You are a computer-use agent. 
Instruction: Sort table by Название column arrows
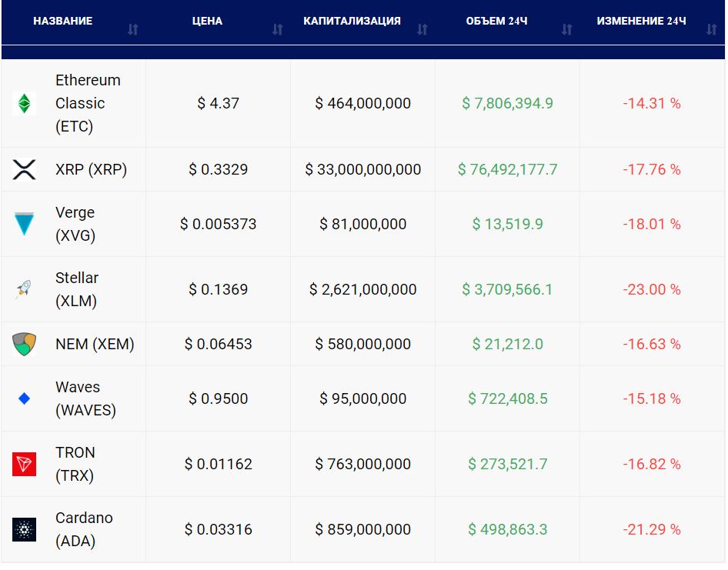pyautogui.click(x=133, y=29)
